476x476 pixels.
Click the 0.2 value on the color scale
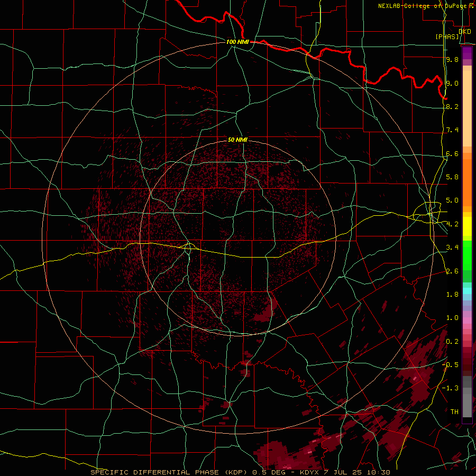click(452, 342)
